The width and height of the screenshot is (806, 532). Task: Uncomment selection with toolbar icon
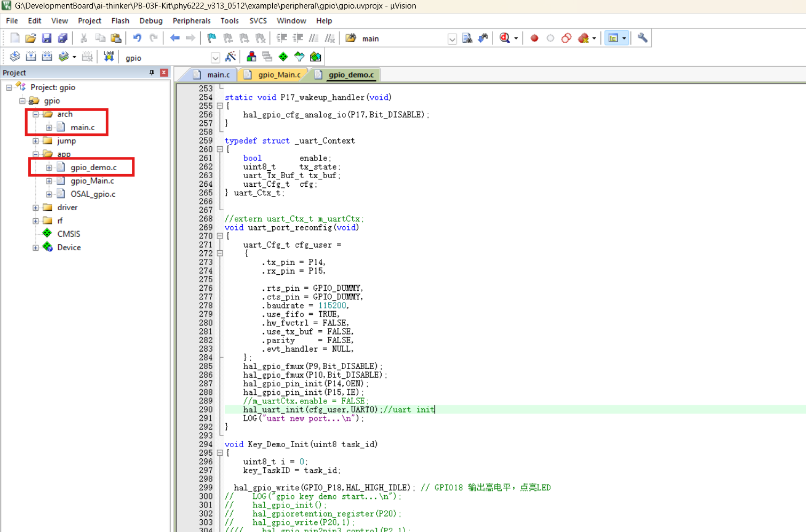[x=330, y=38]
